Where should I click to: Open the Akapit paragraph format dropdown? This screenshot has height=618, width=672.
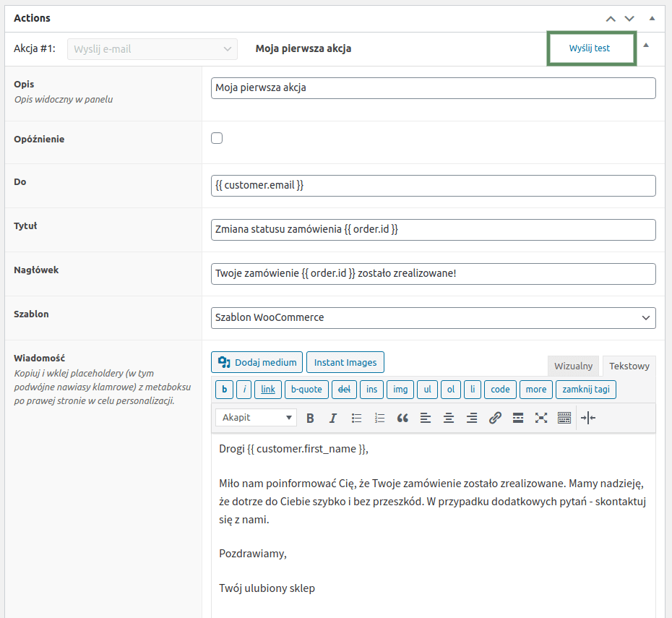click(x=257, y=418)
